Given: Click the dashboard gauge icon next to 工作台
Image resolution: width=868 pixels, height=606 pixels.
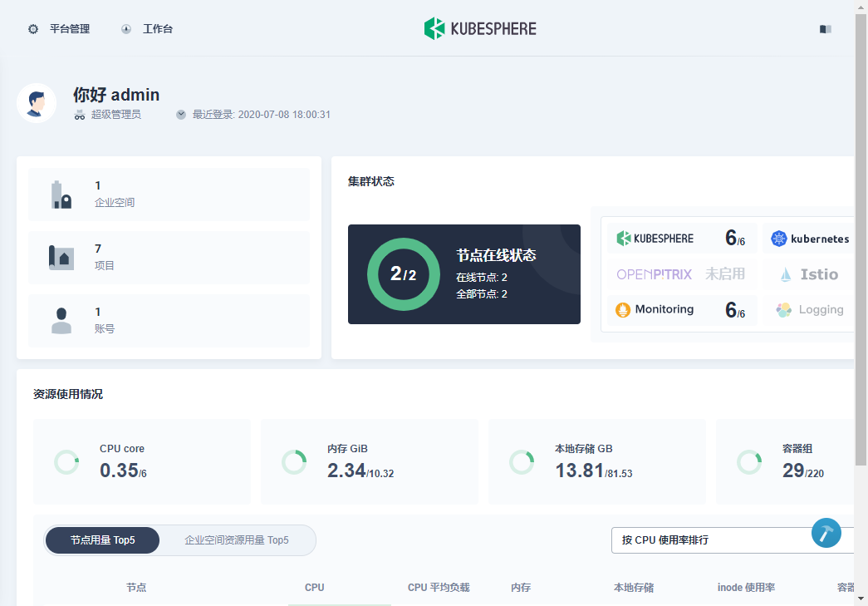Looking at the screenshot, I should coord(126,29).
